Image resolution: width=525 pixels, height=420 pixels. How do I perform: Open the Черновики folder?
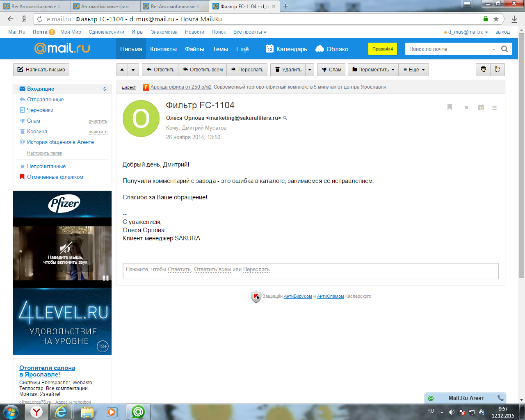point(40,110)
